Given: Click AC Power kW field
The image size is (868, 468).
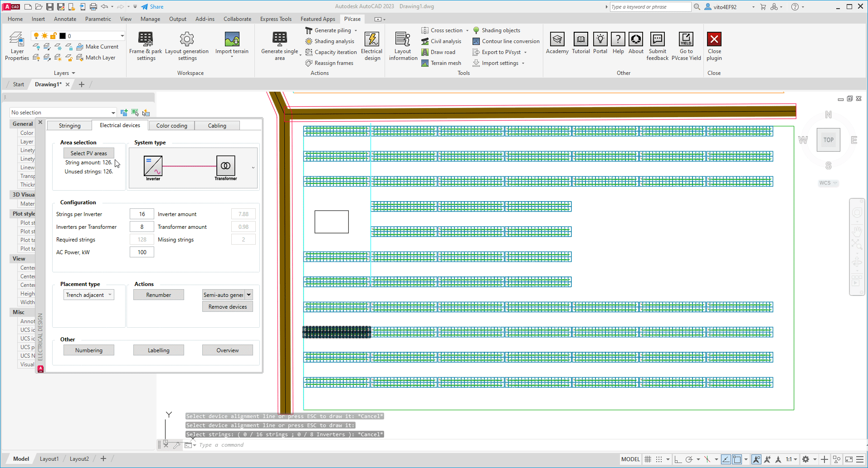Looking at the screenshot, I should pyautogui.click(x=142, y=252).
